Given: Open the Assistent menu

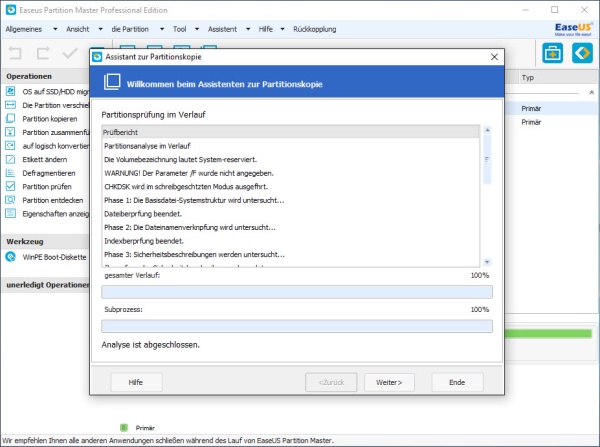Looking at the screenshot, I should click(222, 29).
